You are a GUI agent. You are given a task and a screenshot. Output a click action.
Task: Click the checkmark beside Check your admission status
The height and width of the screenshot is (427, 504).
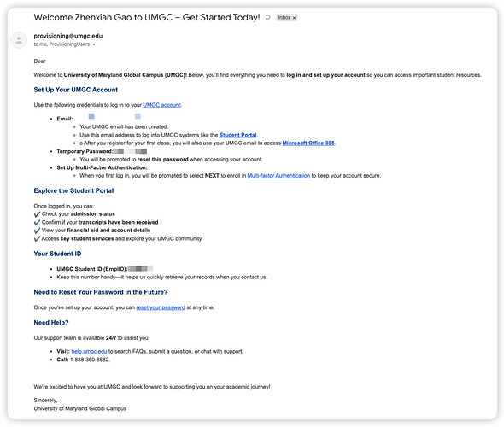click(x=37, y=214)
